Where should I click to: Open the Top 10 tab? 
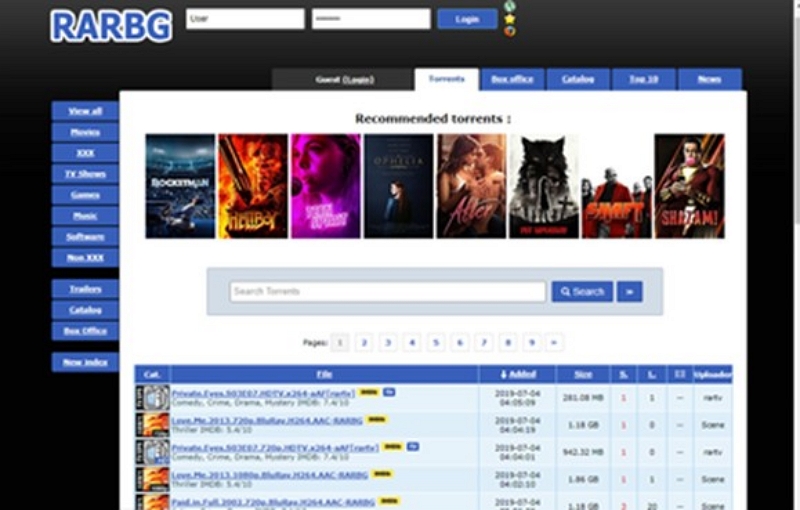pyautogui.click(x=643, y=80)
